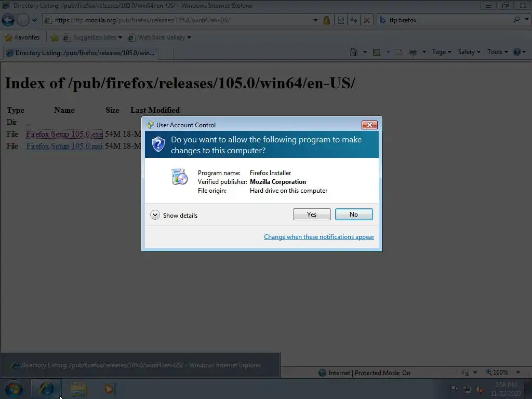Click the Add to Favorites Bar icon
This screenshot has height=399, width=532.
pyautogui.click(x=54, y=37)
